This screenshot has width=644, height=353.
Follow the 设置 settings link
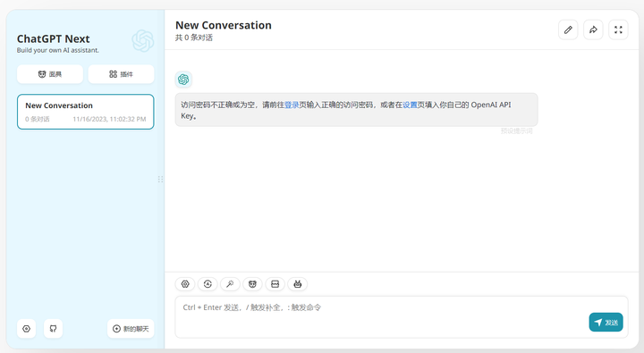pos(410,105)
